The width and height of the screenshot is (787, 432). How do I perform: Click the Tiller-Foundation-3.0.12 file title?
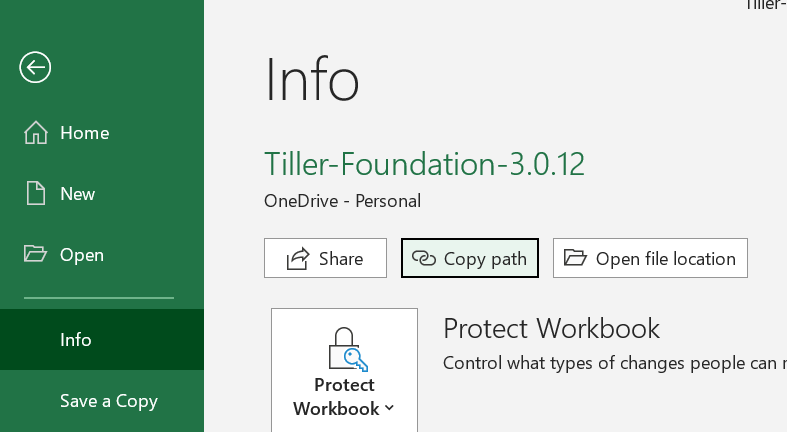tap(425, 164)
